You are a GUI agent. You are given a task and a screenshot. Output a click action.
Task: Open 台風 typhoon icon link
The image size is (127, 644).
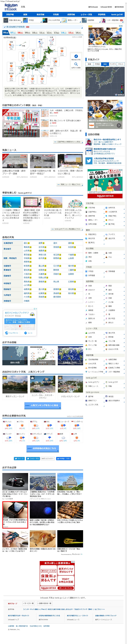click(87, 261)
